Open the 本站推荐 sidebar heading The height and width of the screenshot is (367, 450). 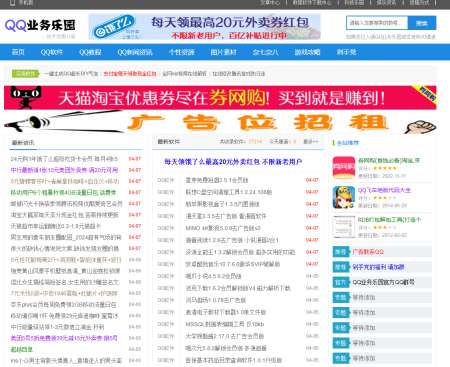(x=348, y=143)
